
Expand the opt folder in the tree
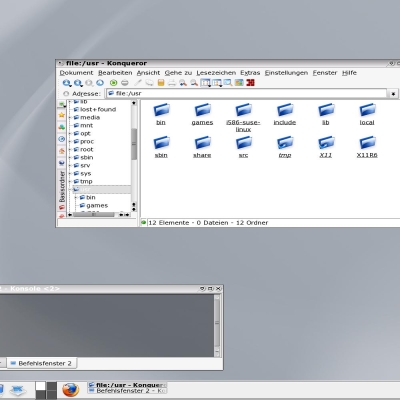point(70,133)
